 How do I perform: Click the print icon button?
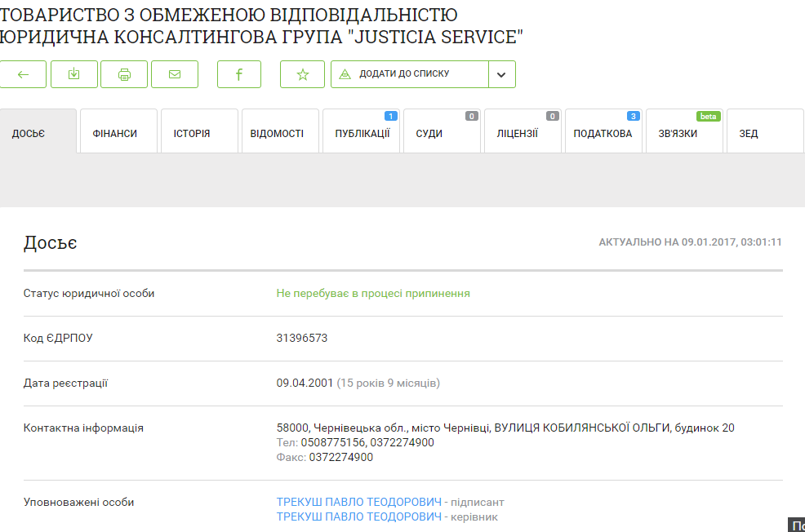coord(124,74)
